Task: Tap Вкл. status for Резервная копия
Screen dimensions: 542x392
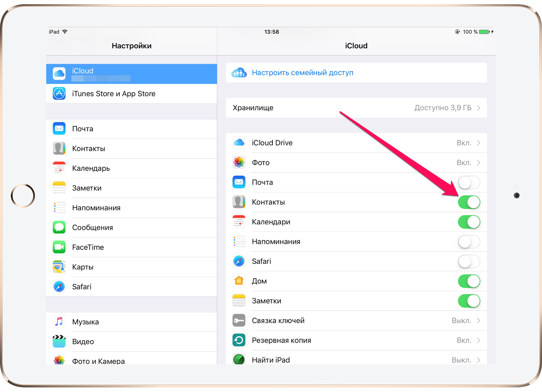Action: tap(464, 341)
